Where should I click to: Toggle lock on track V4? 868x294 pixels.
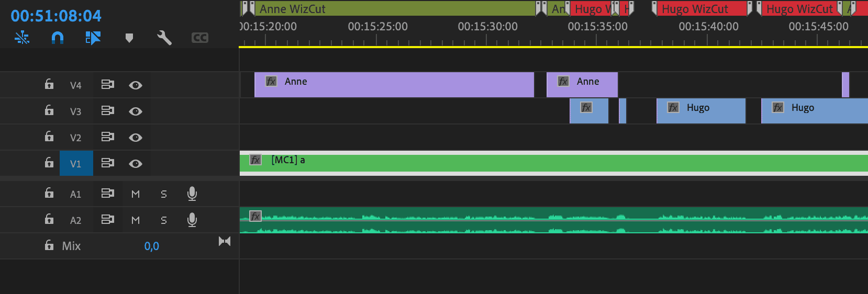click(49, 84)
